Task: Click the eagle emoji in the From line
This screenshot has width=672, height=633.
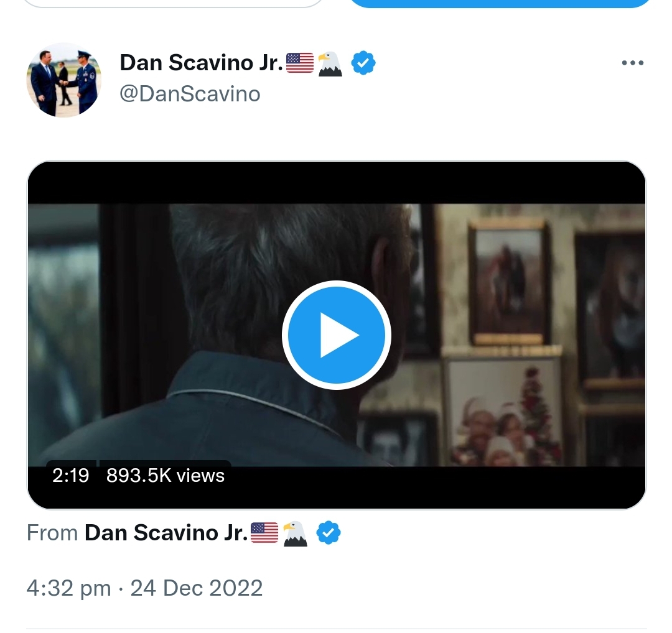Action: (295, 534)
